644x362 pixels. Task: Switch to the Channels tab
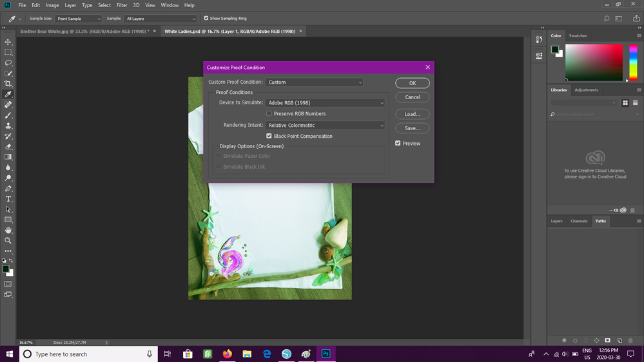579,221
